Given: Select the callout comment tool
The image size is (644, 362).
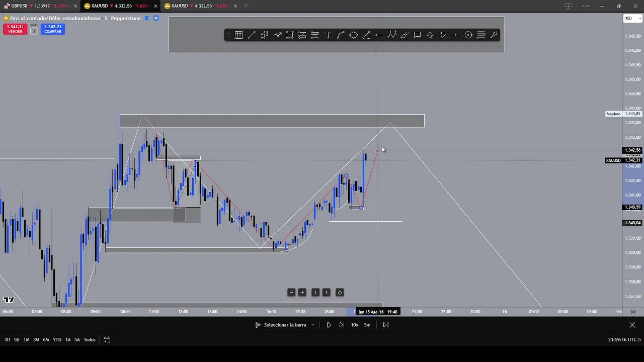Looking at the screenshot, I should [417, 35].
